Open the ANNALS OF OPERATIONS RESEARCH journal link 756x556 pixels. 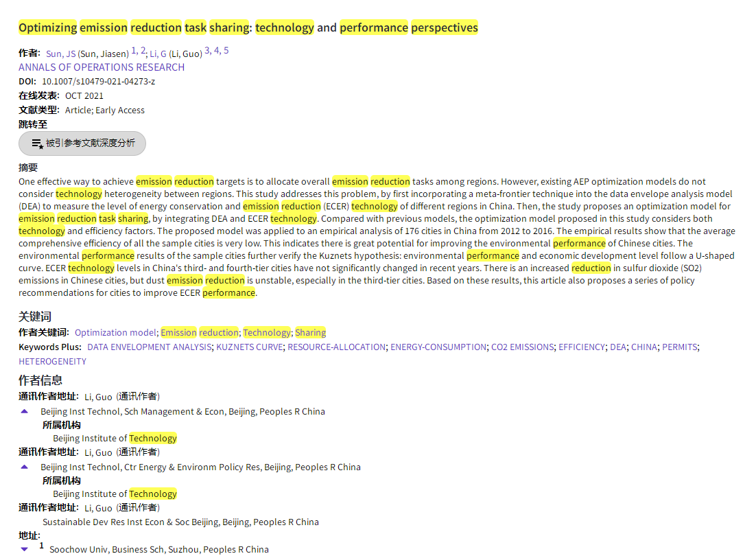pyautogui.click(x=102, y=67)
